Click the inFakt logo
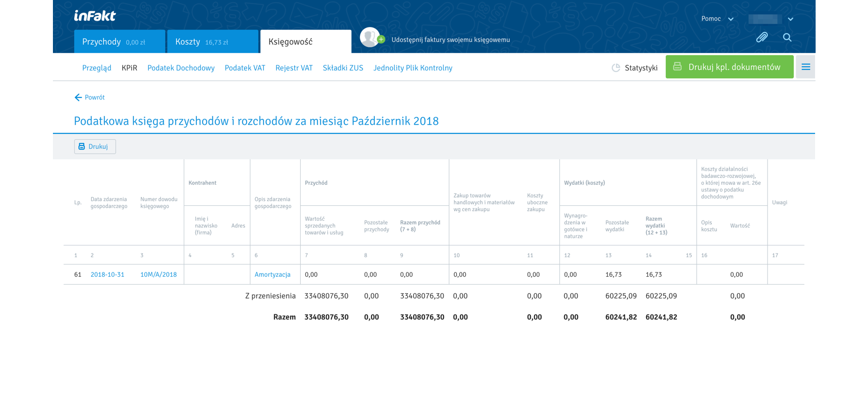The image size is (868, 400). (95, 16)
